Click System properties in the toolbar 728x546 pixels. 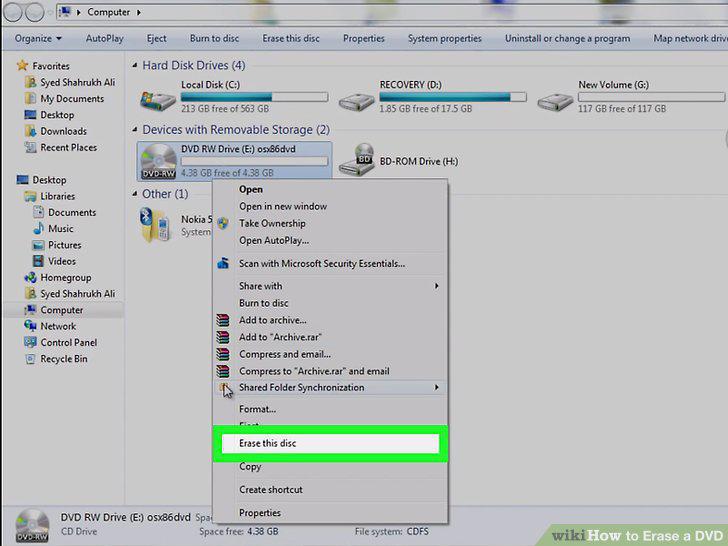(444, 39)
